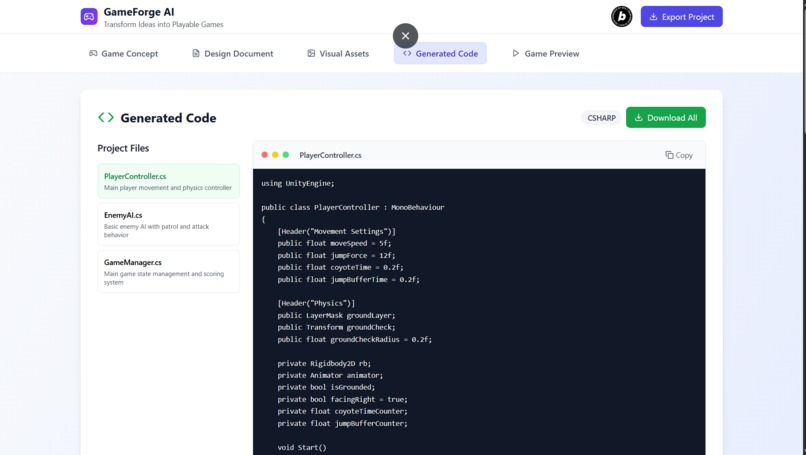Copy code with the Copy button
The width and height of the screenshot is (806, 455).
(679, 155)
